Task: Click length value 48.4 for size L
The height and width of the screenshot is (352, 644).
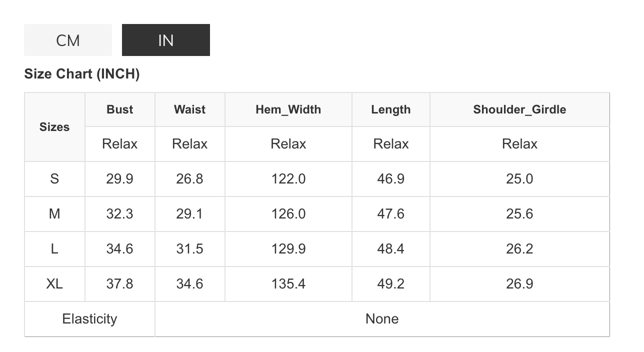Action: tap(390, 249)
